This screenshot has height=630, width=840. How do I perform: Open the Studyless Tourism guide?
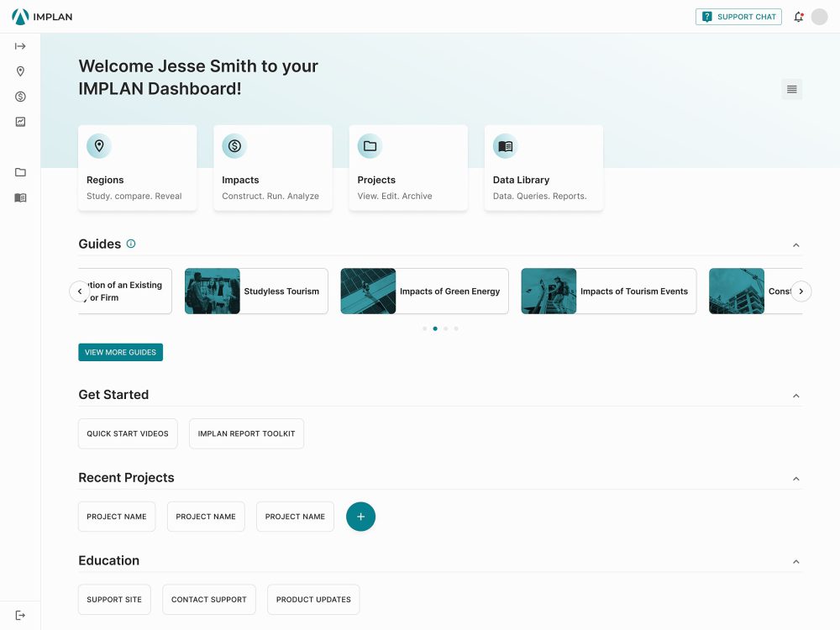[x=256, y=291]
